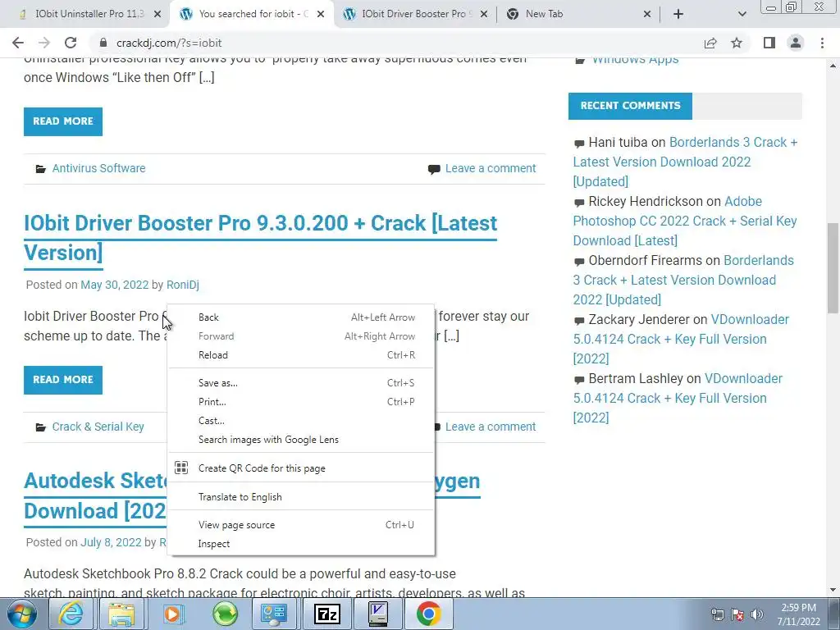The image size is (840, 630).
Task: Click the network tray icon
Action: [717, 614]
